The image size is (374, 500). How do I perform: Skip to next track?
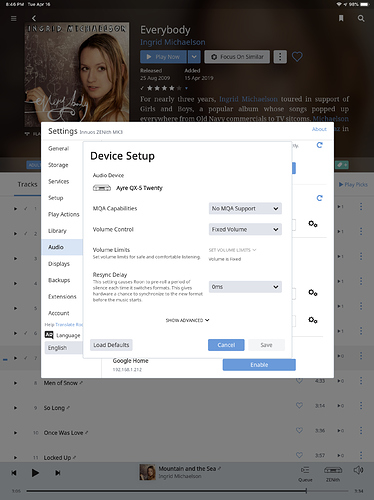tap(58, 473)
